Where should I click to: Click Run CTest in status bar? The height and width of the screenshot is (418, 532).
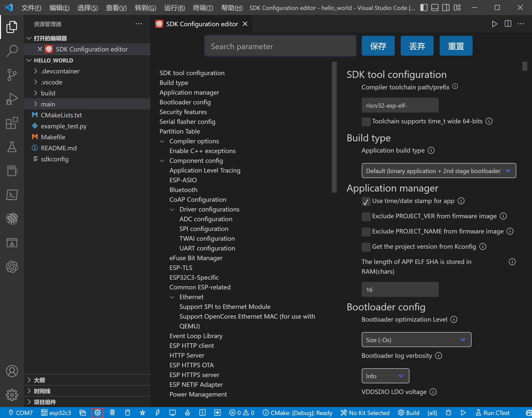(x=493, y=413)
